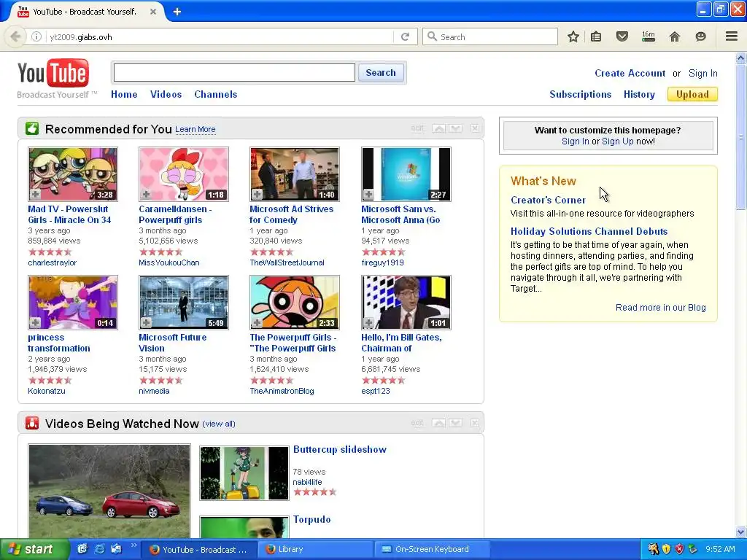
Task: Move Videos Being Watched Now module up
Action: click(438, 423)
